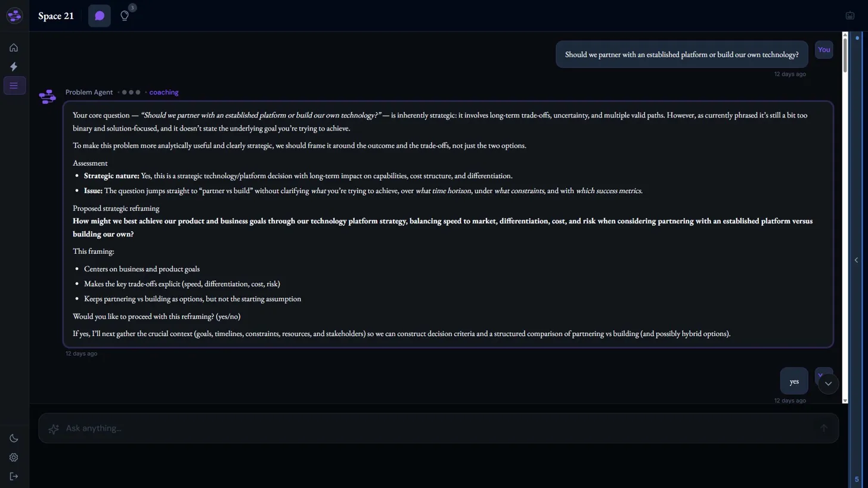Go to Home via sidebar house icon
This screenshot has width=868, height=488.
click(14, 48)
